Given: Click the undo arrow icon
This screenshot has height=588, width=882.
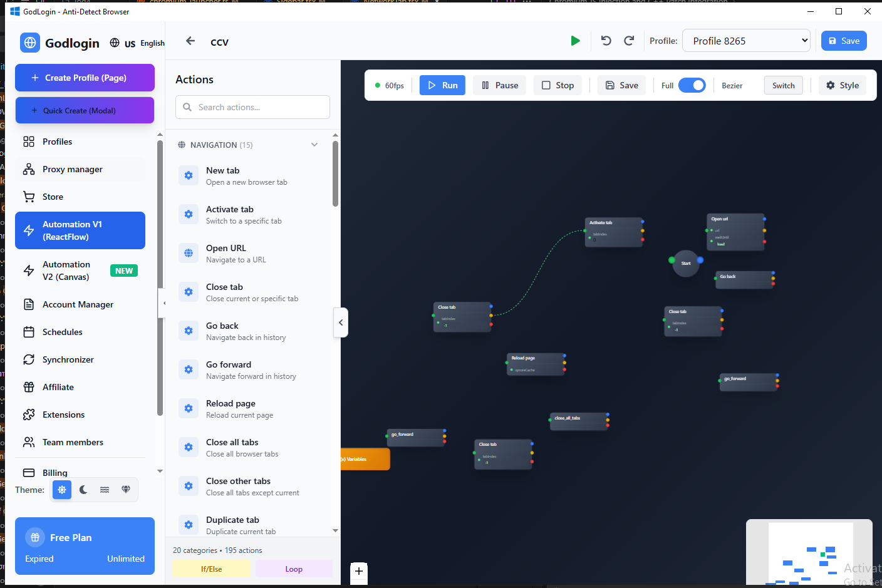Looking at the screenshot, I should 606,41.
